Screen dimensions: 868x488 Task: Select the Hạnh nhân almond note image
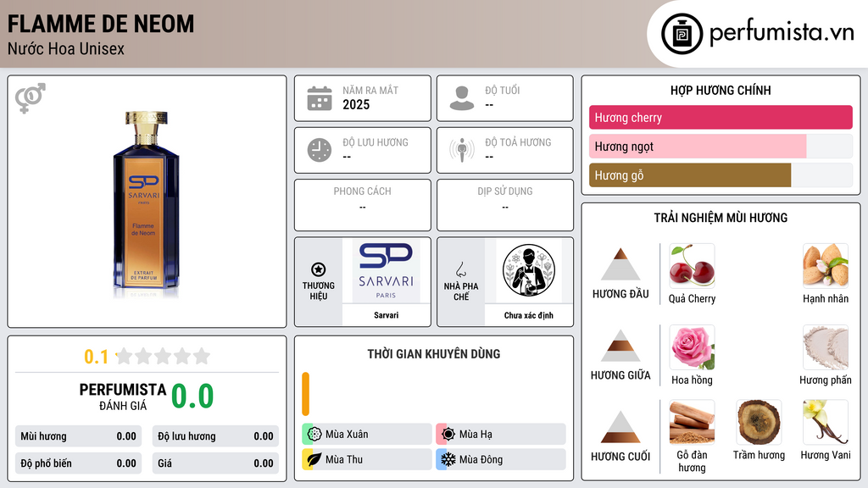point(826,266)
